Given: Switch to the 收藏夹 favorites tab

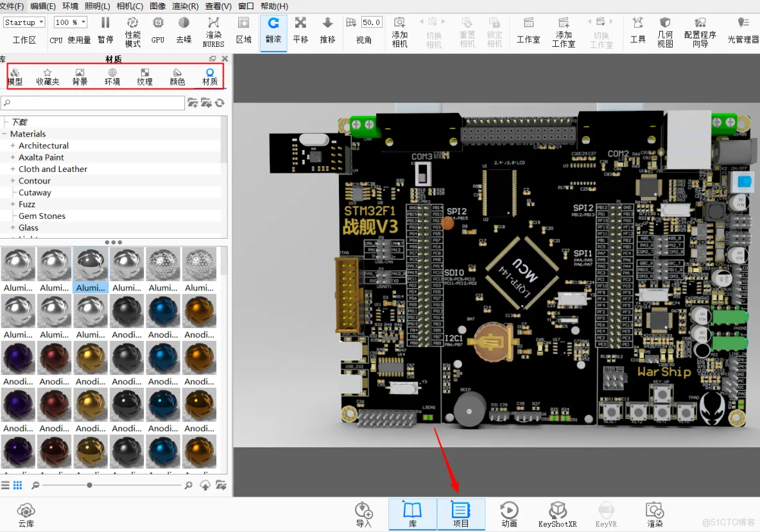Looking at the screenshot, I should [47, 77].
